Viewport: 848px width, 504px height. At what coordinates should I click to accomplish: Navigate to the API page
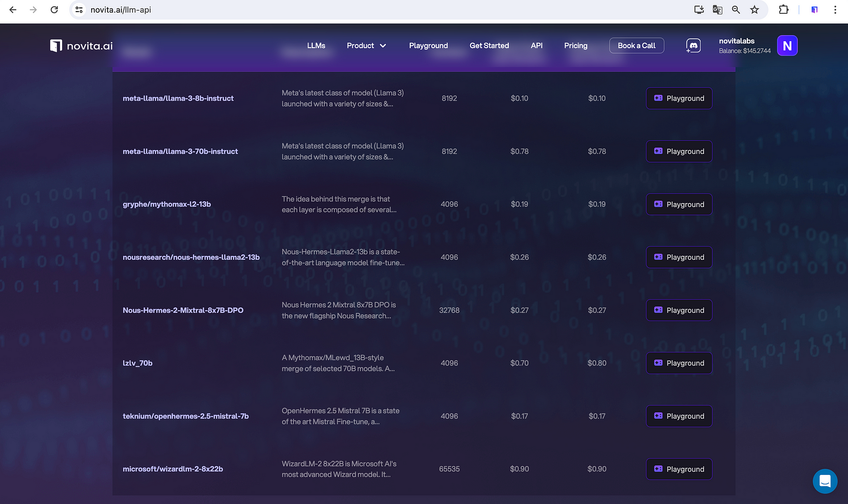pos(537,46)
